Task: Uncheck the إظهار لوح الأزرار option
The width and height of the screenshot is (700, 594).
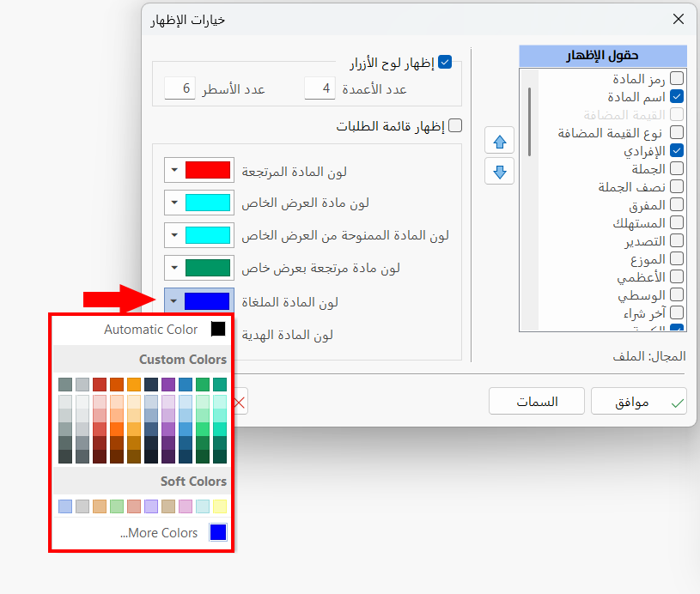Action: point(444,61)
